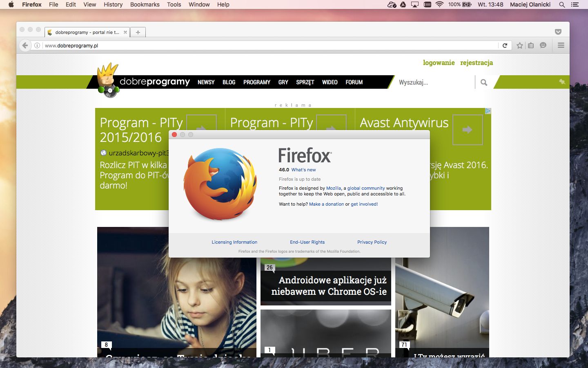Open the WIDEO section
This screenshot has width=588, height=368.
pyautogui.click(x=330, y=82)
